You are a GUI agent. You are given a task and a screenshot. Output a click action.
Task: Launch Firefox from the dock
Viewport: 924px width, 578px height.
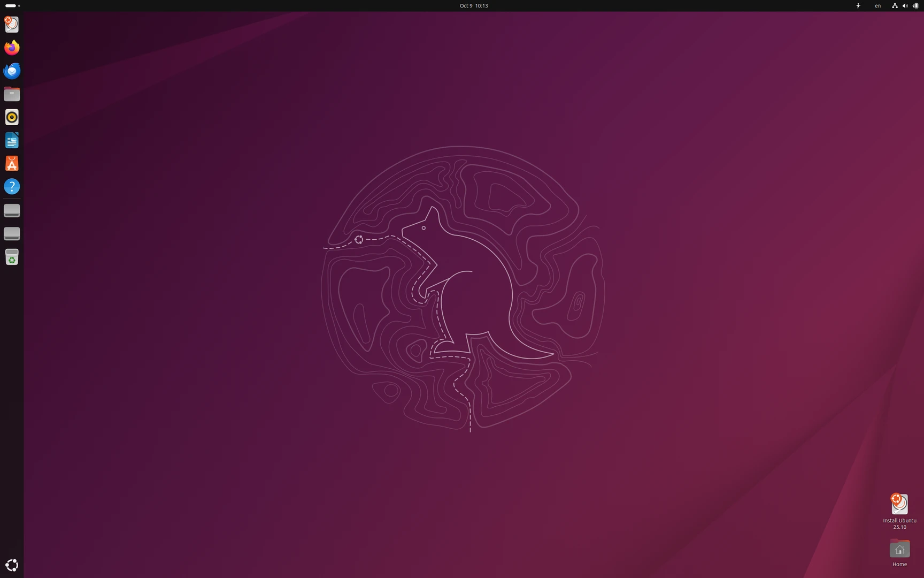click(11, 47)
